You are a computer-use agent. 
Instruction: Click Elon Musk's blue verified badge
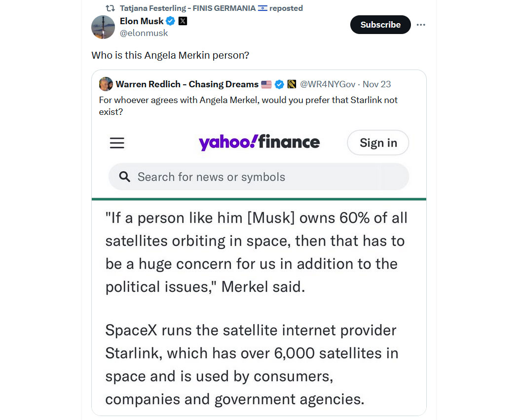pos(171,21)
